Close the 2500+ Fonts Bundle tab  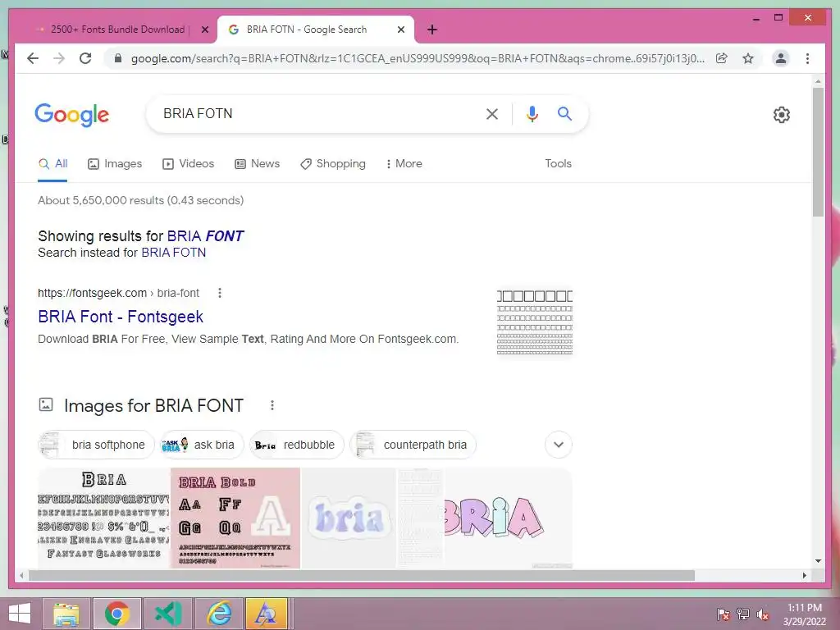204,30
